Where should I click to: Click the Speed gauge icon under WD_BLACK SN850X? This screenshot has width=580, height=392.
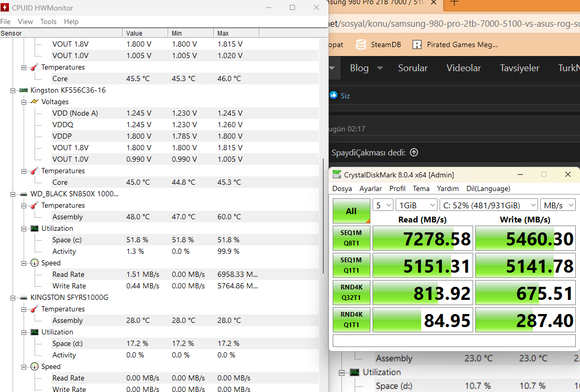pyautogui.click(x=35, y=263)
